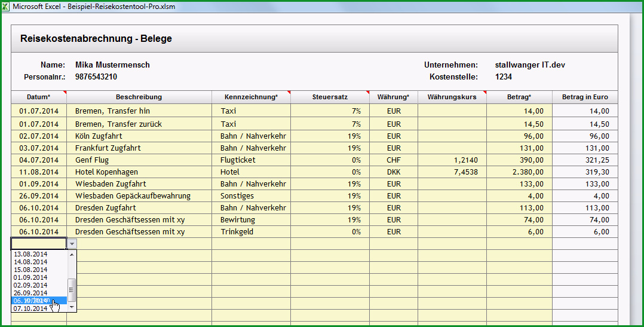Viewport: 644px width, 327px height.
Task: Select the Trinkgeld Kennzeichnung cell
Action: pyautogui.click(x=251, y=231)
